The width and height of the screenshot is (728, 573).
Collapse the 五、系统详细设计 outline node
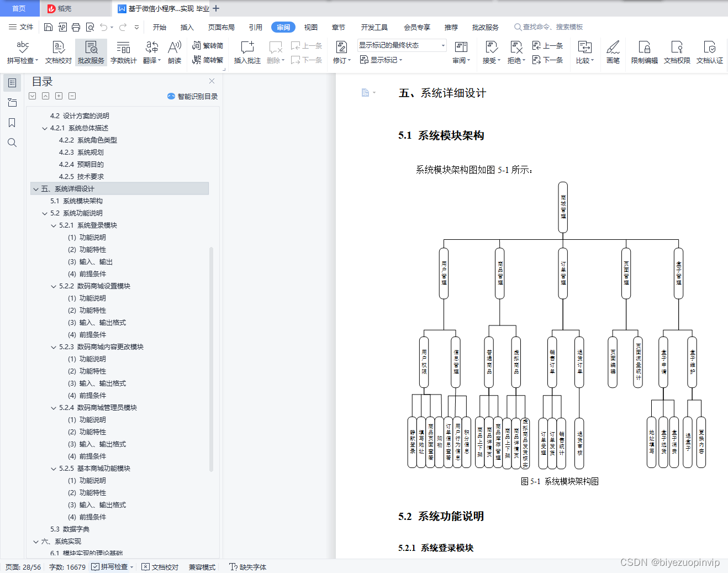click(x=36, y=189)
